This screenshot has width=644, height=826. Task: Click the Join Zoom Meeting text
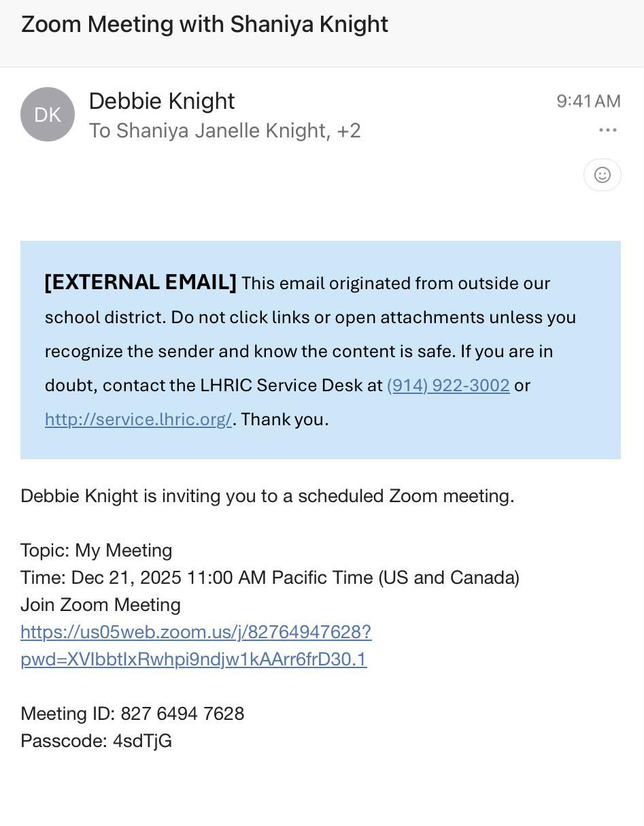coord(101,605)
